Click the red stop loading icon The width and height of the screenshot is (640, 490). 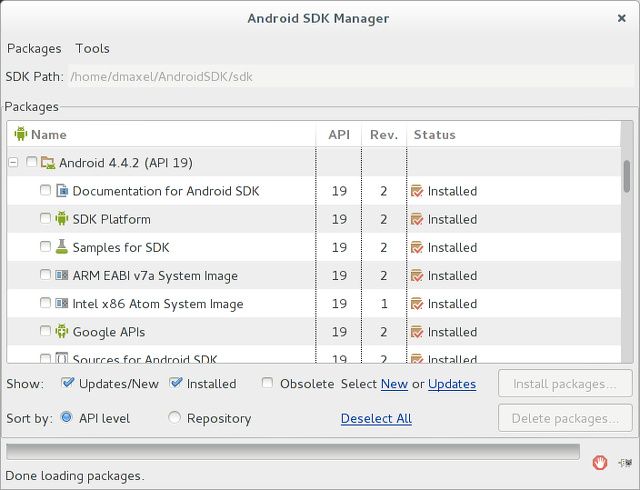pyautogui.click(x=599, y=462)
